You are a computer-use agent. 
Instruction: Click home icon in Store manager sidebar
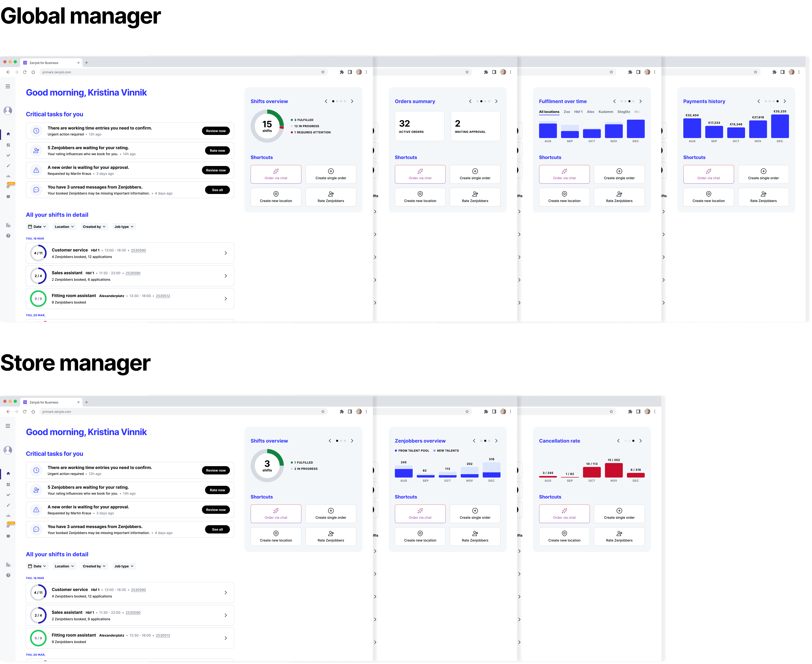pyautogui.click(x=8, y=474)
